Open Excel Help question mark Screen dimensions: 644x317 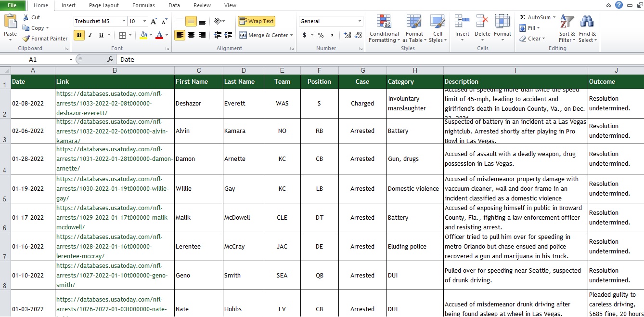[x=618, y=5]
